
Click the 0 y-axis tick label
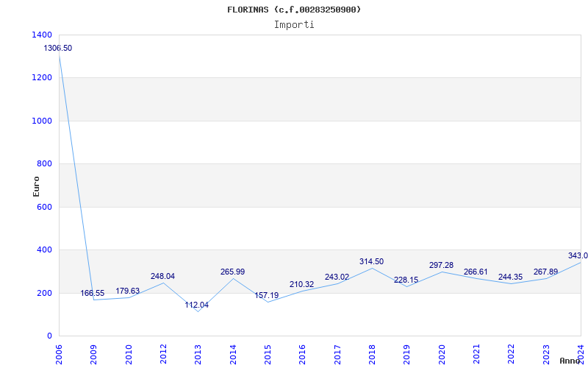click(49, 336)
